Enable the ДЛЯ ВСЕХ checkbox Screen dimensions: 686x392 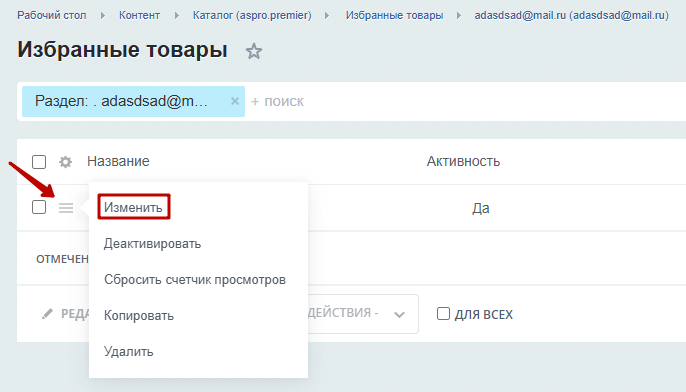point(443,314)
